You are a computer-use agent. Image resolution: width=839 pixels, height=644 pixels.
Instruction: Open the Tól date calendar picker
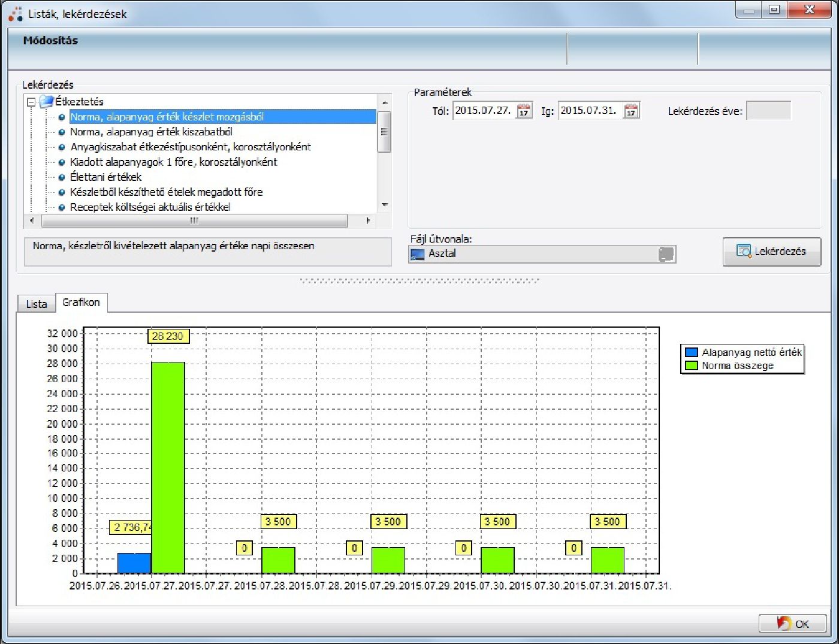[x=524, y=111]
